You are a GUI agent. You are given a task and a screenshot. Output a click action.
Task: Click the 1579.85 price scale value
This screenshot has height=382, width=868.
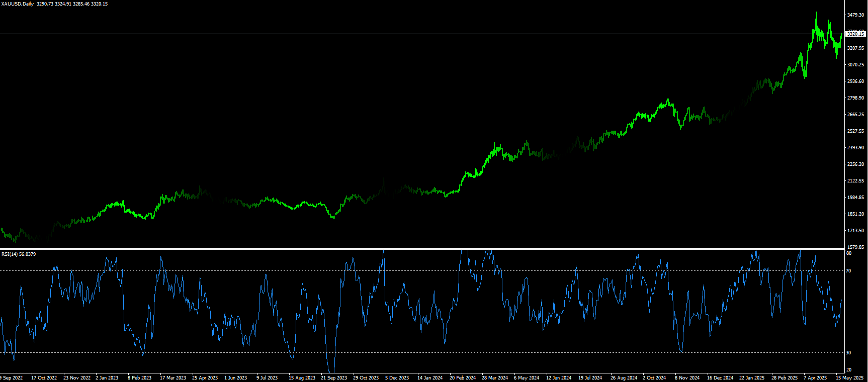(855, 247)
